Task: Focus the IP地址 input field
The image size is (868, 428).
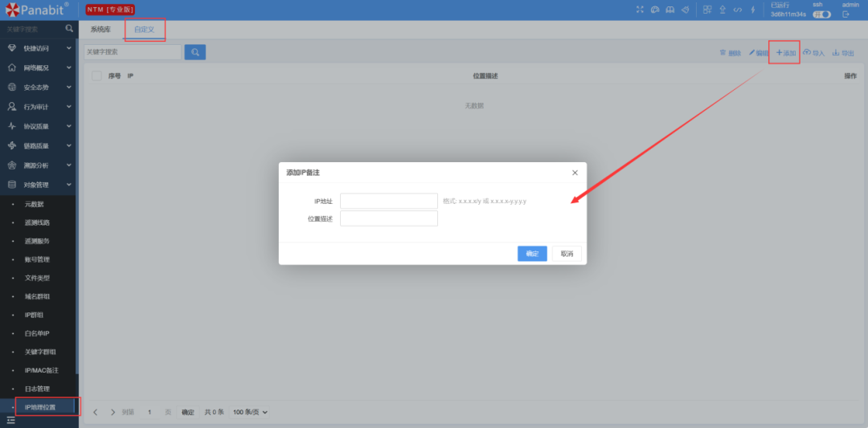Action: coord(389,201)
